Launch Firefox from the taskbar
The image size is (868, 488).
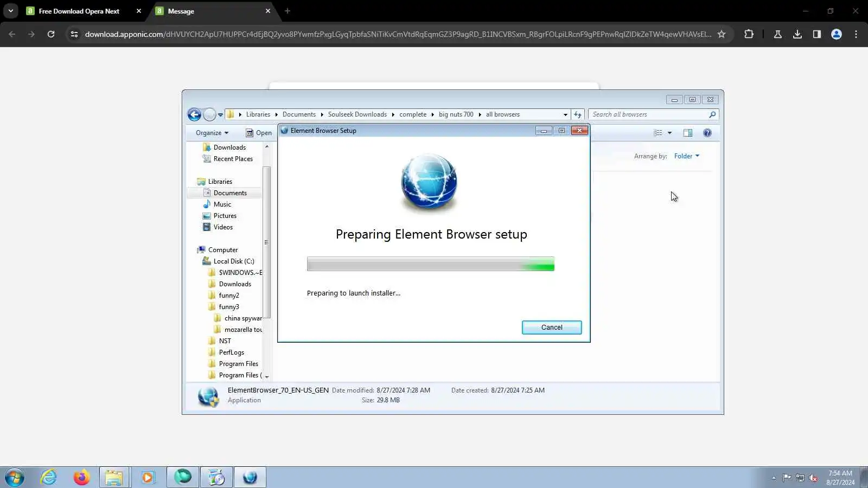click(x=81, y=478)
